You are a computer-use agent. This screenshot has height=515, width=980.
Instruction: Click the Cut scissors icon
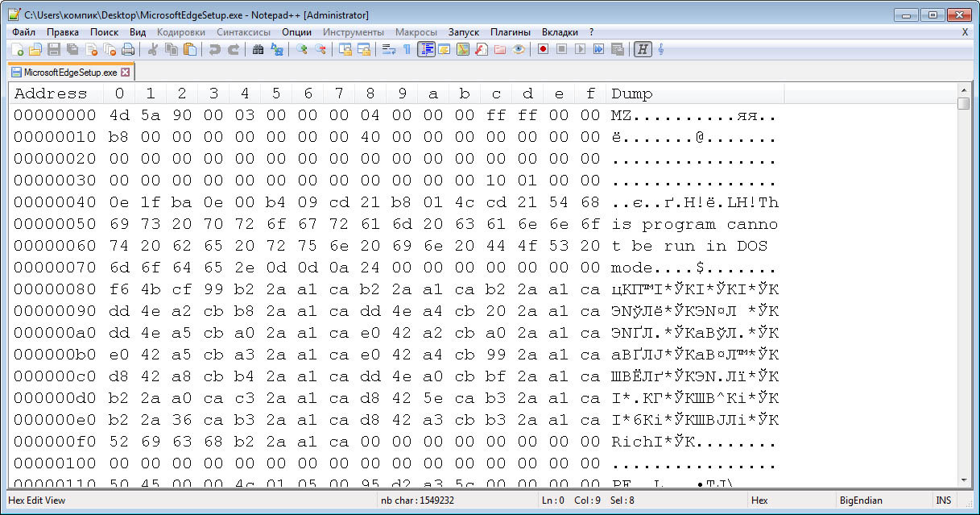point(154,49)
